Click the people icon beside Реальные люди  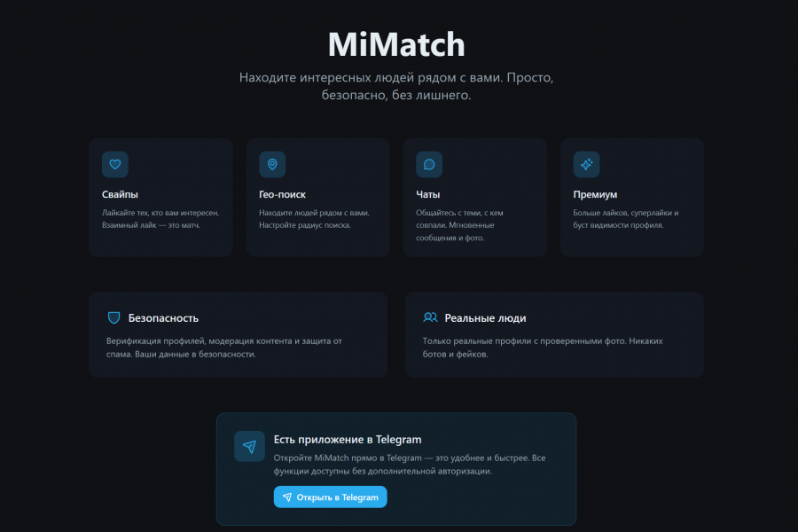430,317
